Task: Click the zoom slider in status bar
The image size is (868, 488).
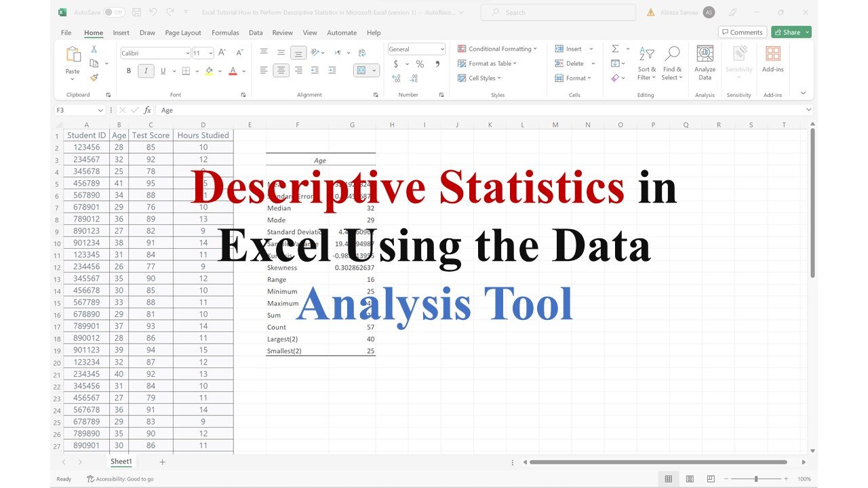Action: (756, 479)
